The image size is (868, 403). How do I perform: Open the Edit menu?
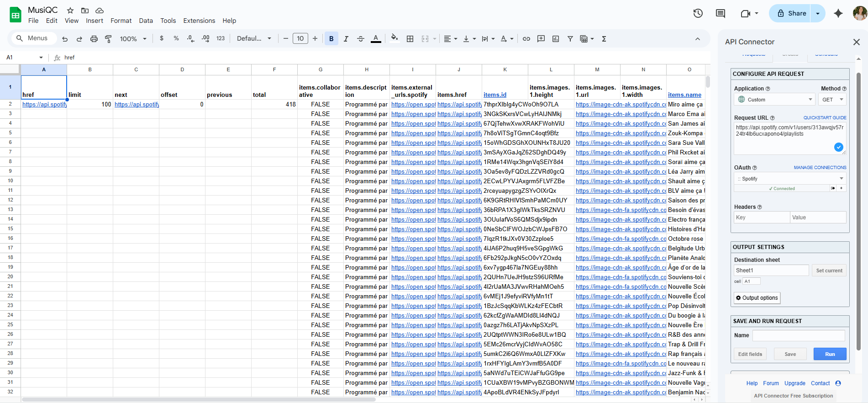click(52, 21)
